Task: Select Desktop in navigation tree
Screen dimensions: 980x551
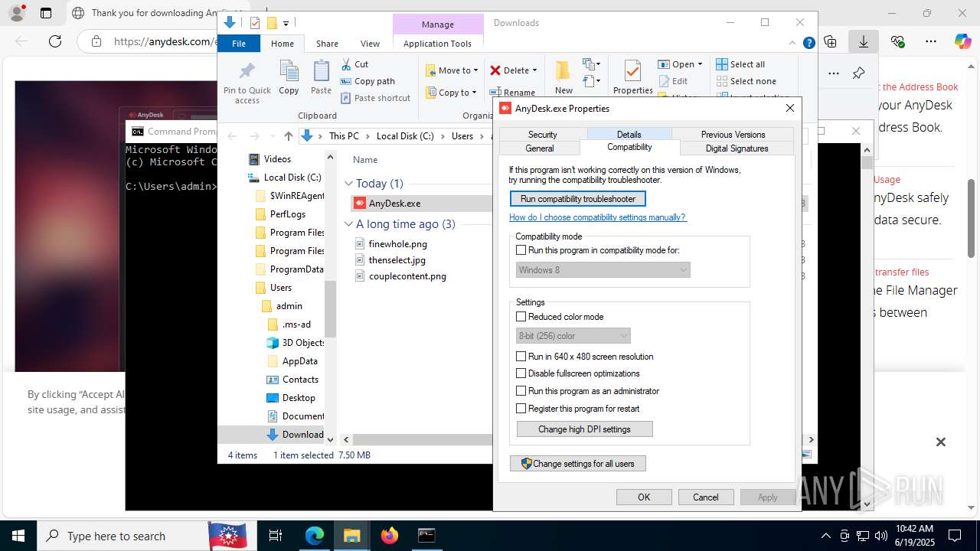Action: tap(299, 398)
